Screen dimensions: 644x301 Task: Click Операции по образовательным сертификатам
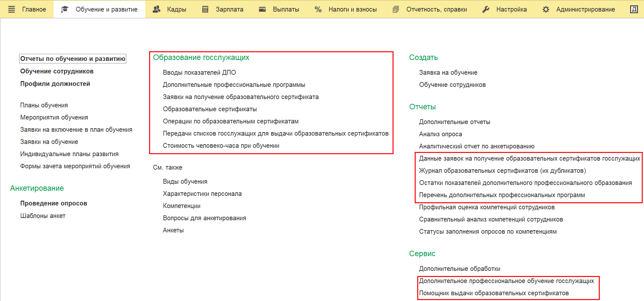click(x=231, y=121)
